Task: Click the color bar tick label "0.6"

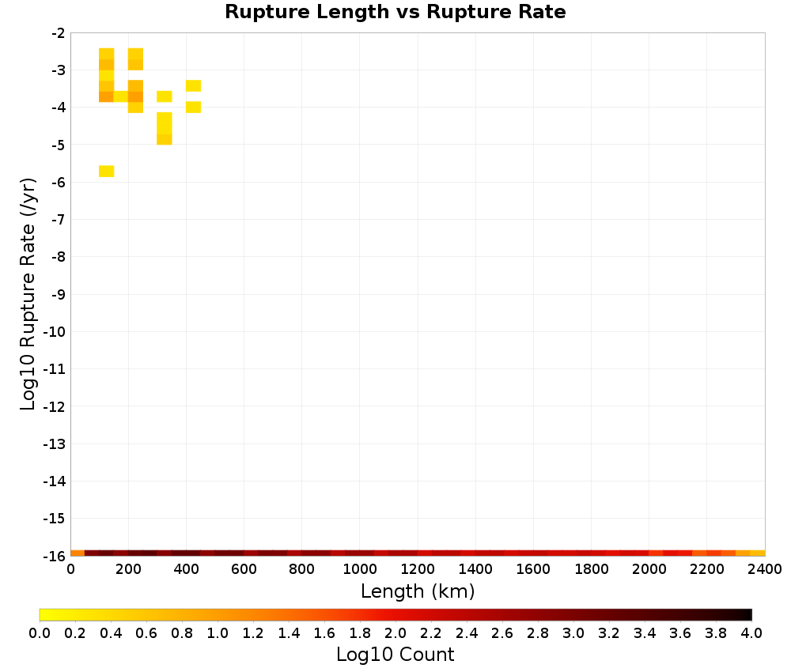Action: 146,633
